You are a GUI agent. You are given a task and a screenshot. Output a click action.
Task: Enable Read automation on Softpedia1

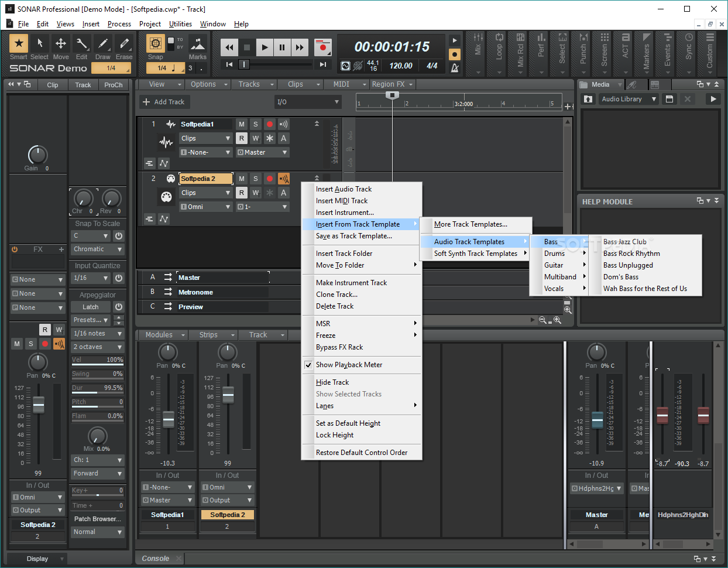click(242, 138)
